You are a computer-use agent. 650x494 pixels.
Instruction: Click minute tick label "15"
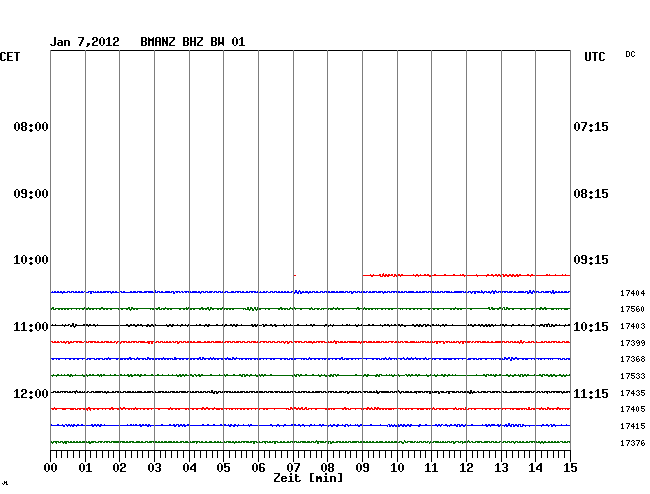[570, 468]
